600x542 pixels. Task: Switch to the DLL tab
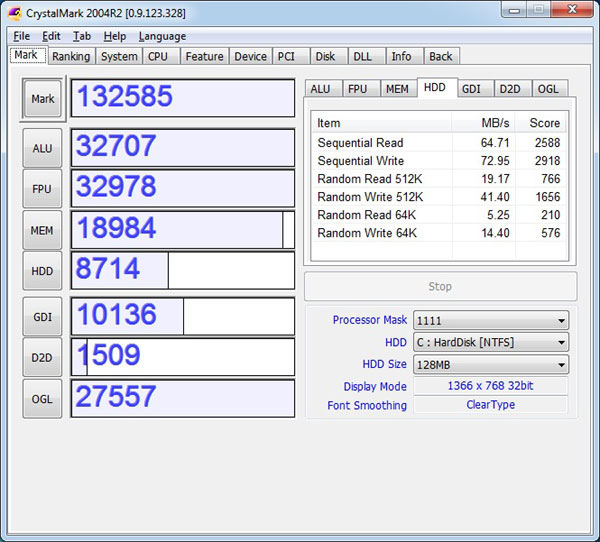[367, 56]
